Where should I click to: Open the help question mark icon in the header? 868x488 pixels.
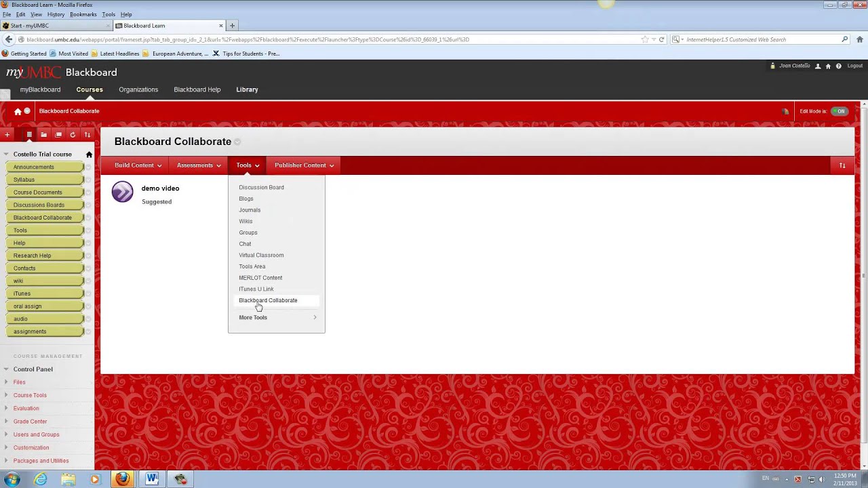point(839,66)
